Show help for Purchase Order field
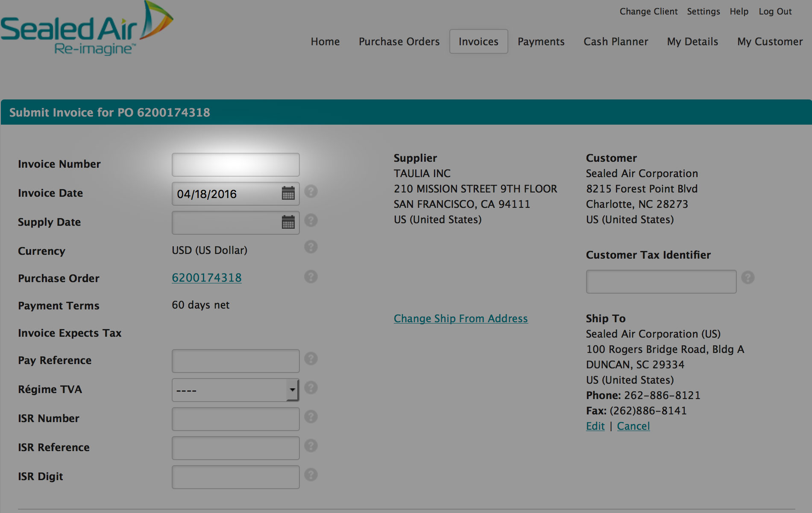 [311, 277]
